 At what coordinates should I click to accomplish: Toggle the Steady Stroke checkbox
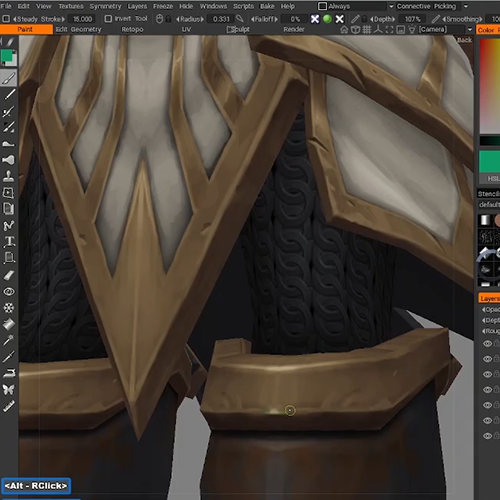(x=6, y=19)
